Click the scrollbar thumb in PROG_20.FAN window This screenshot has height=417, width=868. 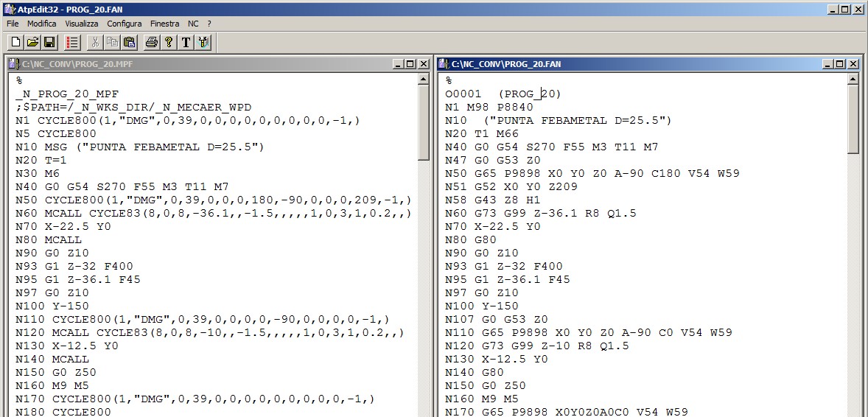click(x=853, y=119)
